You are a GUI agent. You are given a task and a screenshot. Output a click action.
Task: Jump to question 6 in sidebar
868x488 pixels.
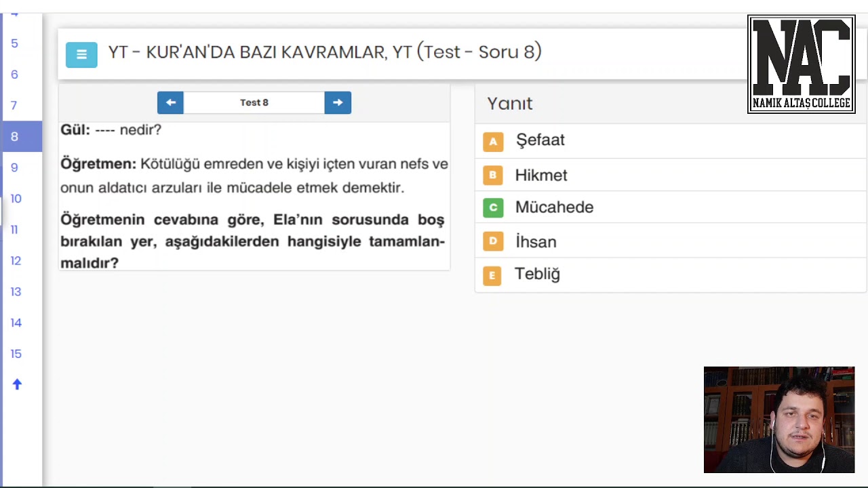pyautogui.click(x=14, y=75)
